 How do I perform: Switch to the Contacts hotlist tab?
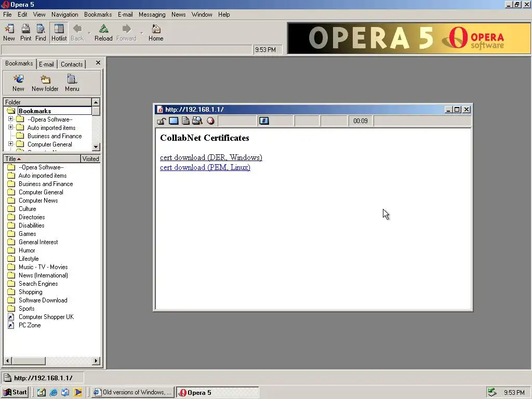coord(72,64)
